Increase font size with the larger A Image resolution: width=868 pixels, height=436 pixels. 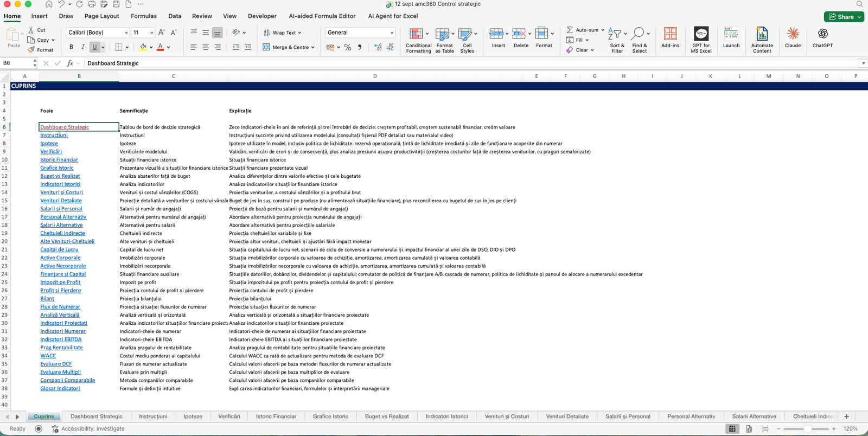pyautogui.click(x=162, y=33)
